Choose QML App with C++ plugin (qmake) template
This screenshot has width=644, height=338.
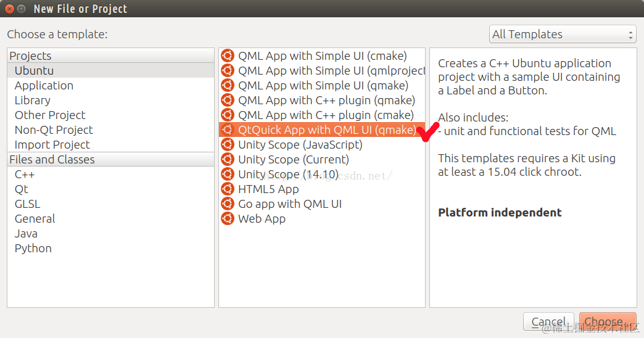point(322,100)
